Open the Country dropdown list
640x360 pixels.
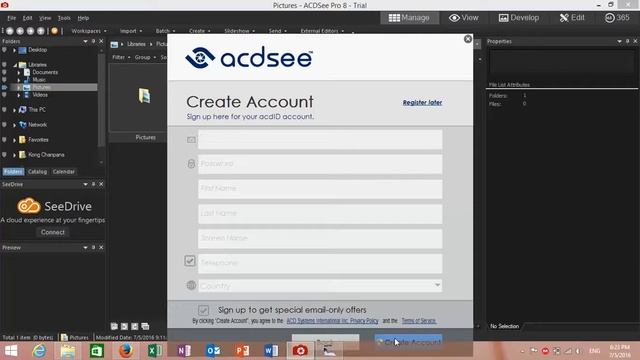[437, 285]
